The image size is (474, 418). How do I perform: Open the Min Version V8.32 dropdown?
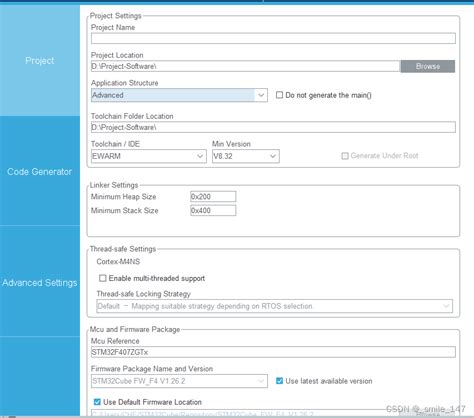[246, 156]
